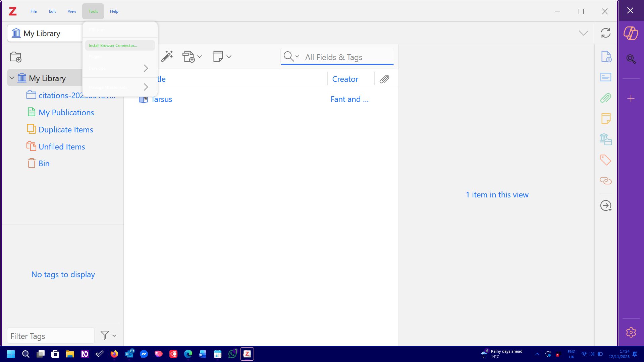Click the new collection icon
The image size is (644, 362).
(x=16, y=57)
